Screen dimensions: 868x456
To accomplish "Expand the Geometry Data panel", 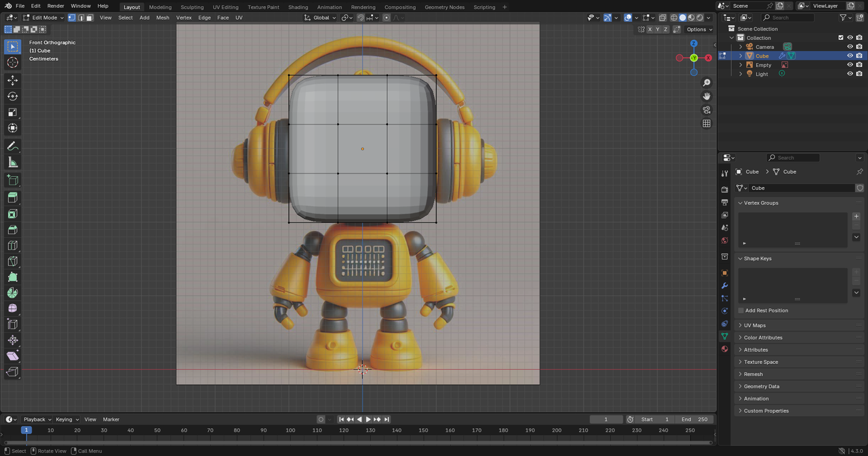I will point(761,386).
